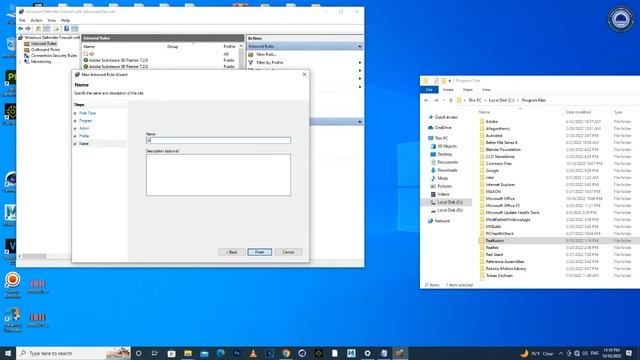This screenshot has height=360, width=640.
Task: Click taskbar search box
Action: pos(74,353)
